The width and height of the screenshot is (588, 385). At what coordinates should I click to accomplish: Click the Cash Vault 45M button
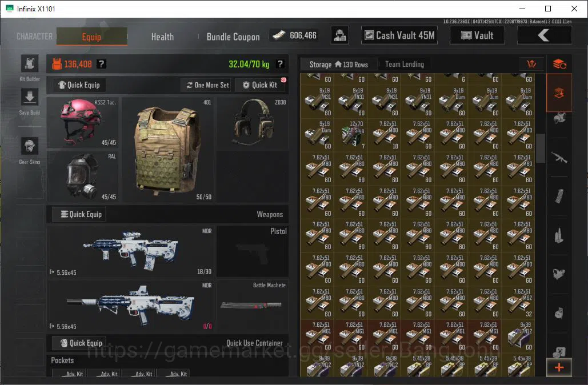[399, 35]
